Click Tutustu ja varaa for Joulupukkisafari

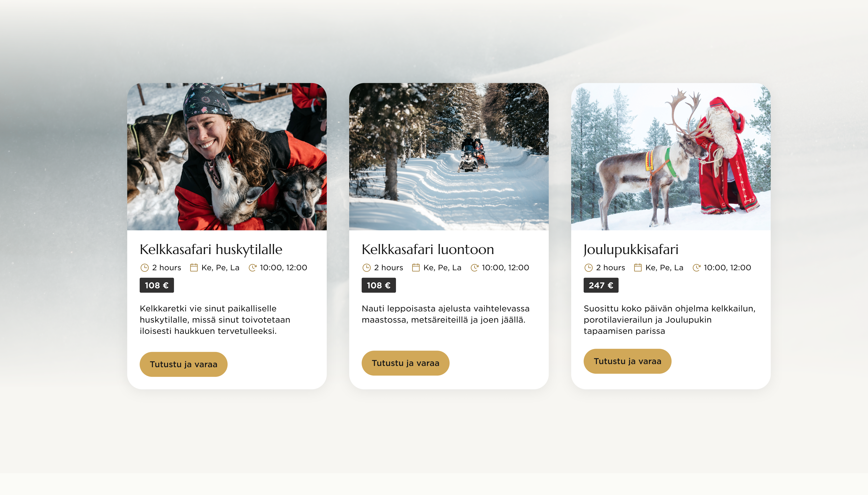(628, 361)
